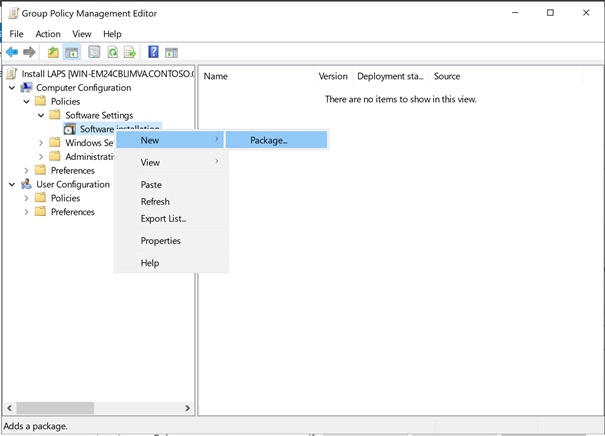The height and width of the screenshot is (436, 605).
Task: Click the tree pane scroll left arrow
Action: coord(10,408)
